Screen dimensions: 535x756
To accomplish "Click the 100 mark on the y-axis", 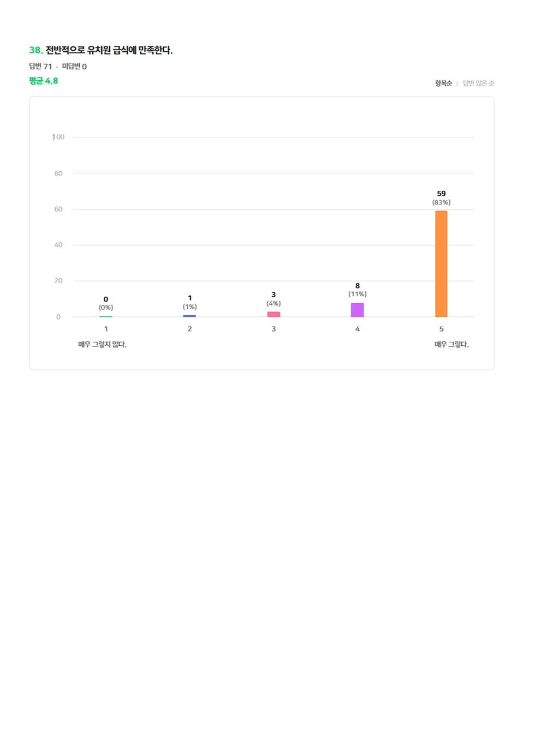I will pos(58,137).
